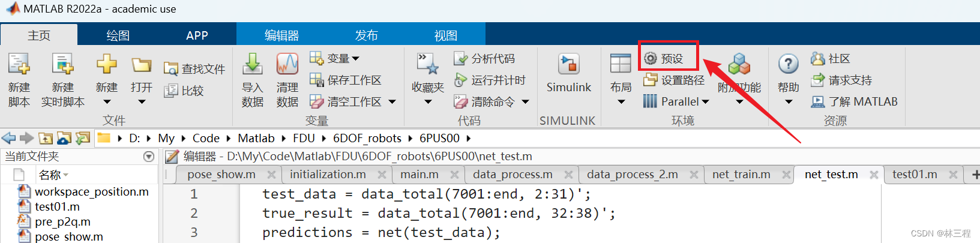Viewport: 980px width, 243px height.
Task: Open the 当前文件夹 panel actions menu
Action: (x=149, y=157)
